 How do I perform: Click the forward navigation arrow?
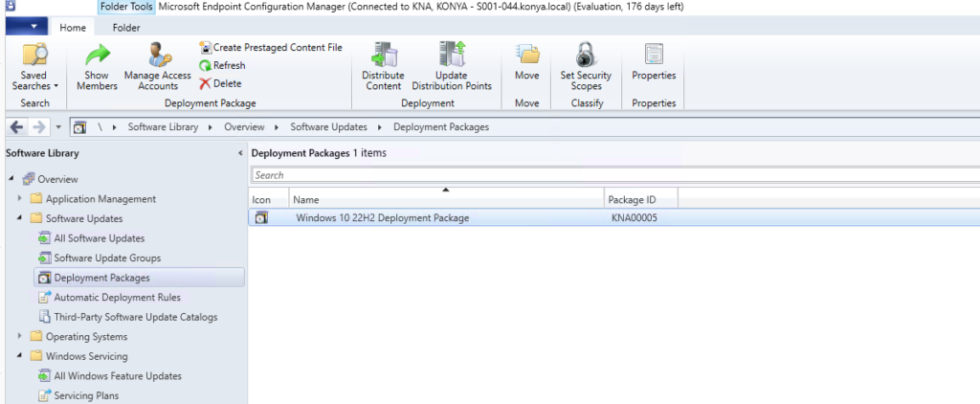[x=38, y=127]
